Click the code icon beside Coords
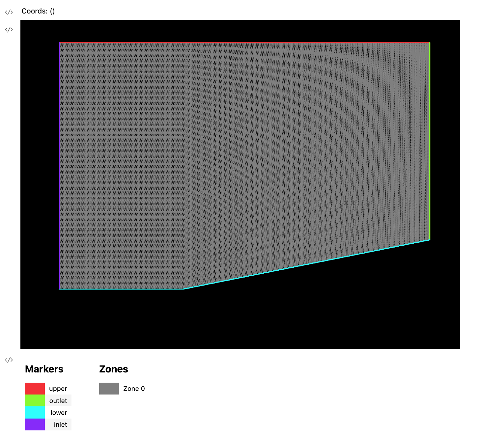This screenshot has width=504, height=436. (9, 12)
